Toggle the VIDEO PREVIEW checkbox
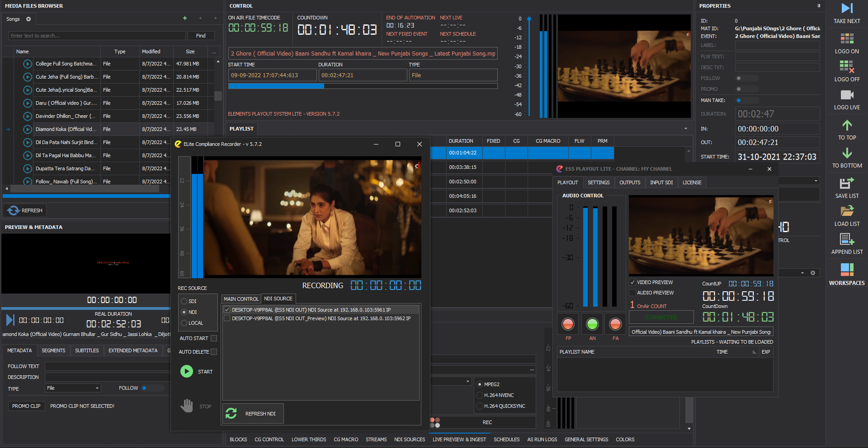This screenshot has width=868, height=448. pyautogui.click(x=632, y=282)
